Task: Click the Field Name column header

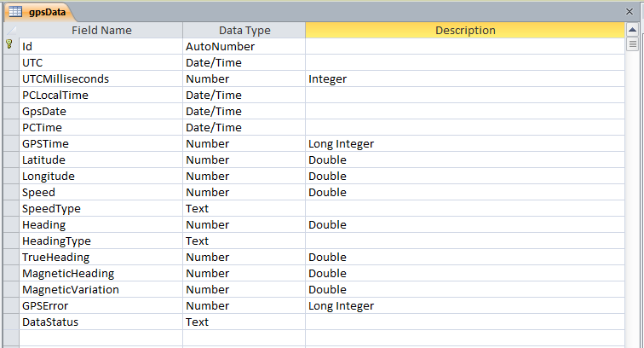Action: click(x=101, y=30)
